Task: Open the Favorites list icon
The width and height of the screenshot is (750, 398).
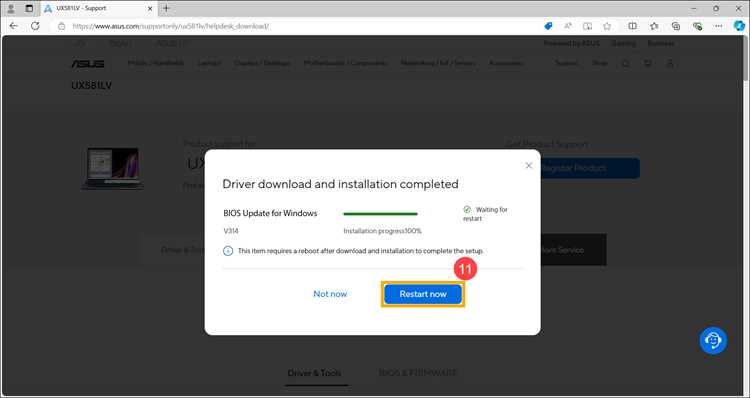Action: [x=654, y=26]
